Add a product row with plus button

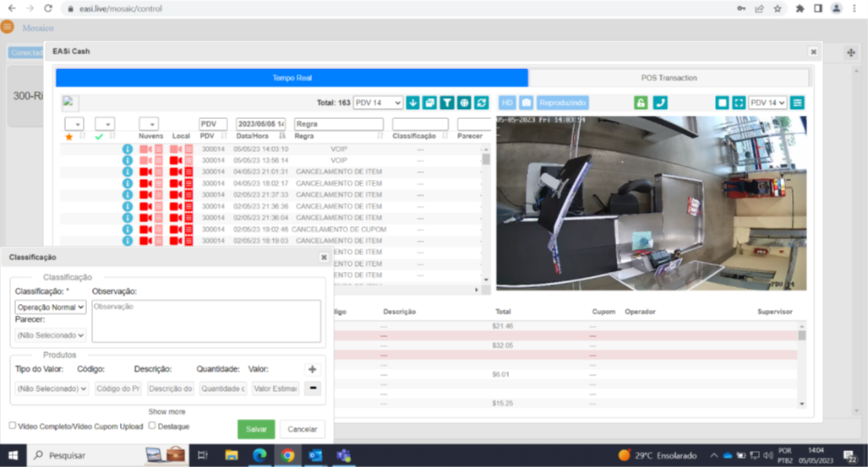[x=312, y=370]
